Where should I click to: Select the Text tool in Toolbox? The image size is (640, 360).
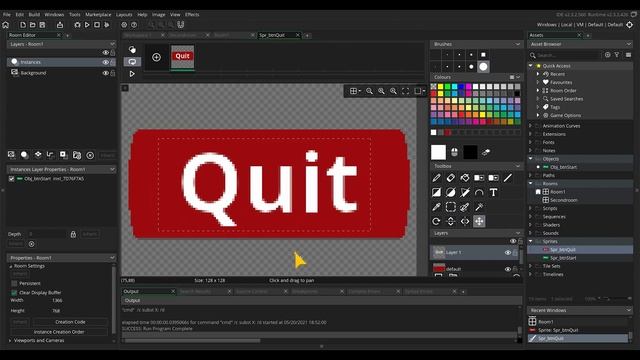coord(493,192)
